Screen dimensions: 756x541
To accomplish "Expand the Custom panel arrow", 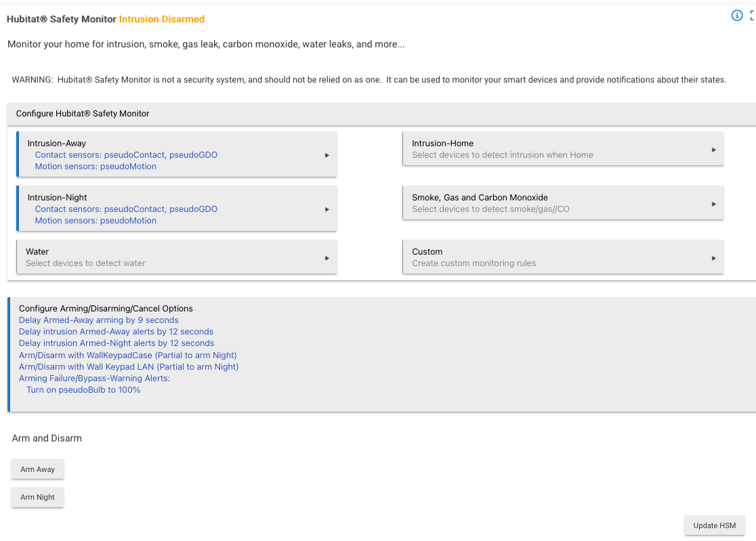I will click(x=713, y=258).
